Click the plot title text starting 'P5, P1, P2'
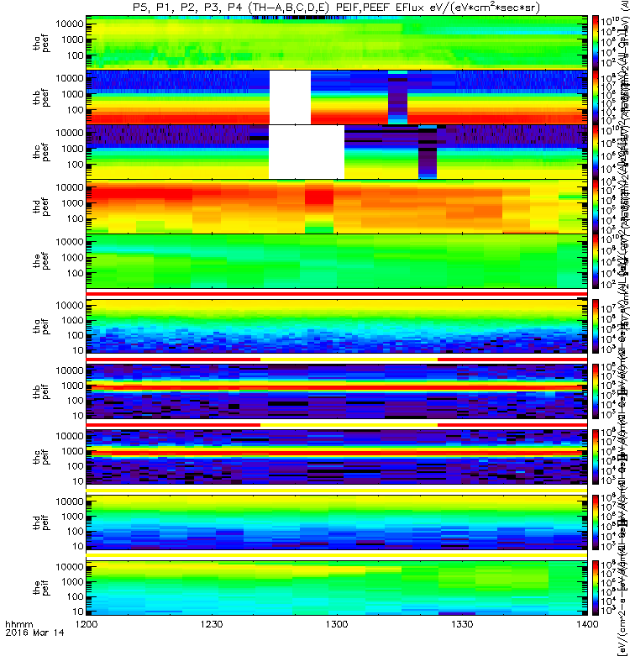This screenshot has height=672, width=630. [337, 8]
